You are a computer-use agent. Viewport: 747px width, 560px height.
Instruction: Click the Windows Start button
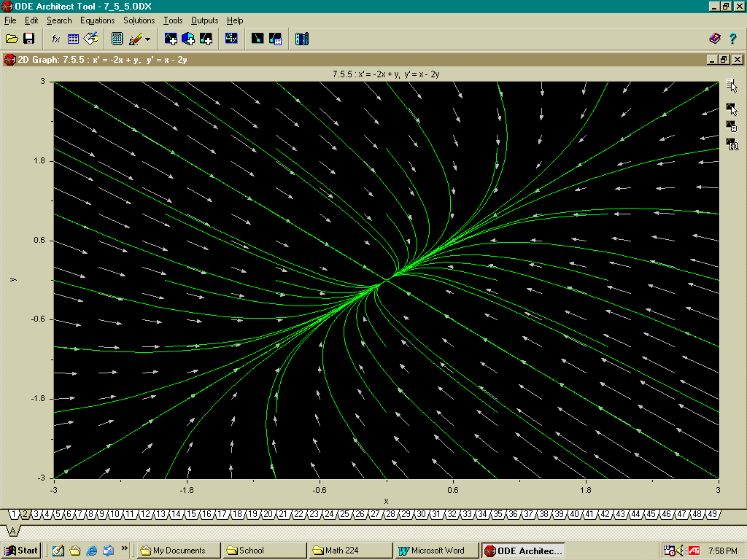point(21,551)
